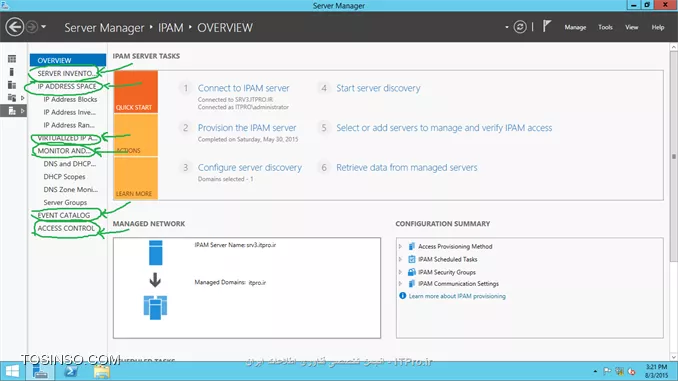Select MONITOR AND MANAGE item
The width and height of the screenshot is (678, 381).
click(64, 151)
